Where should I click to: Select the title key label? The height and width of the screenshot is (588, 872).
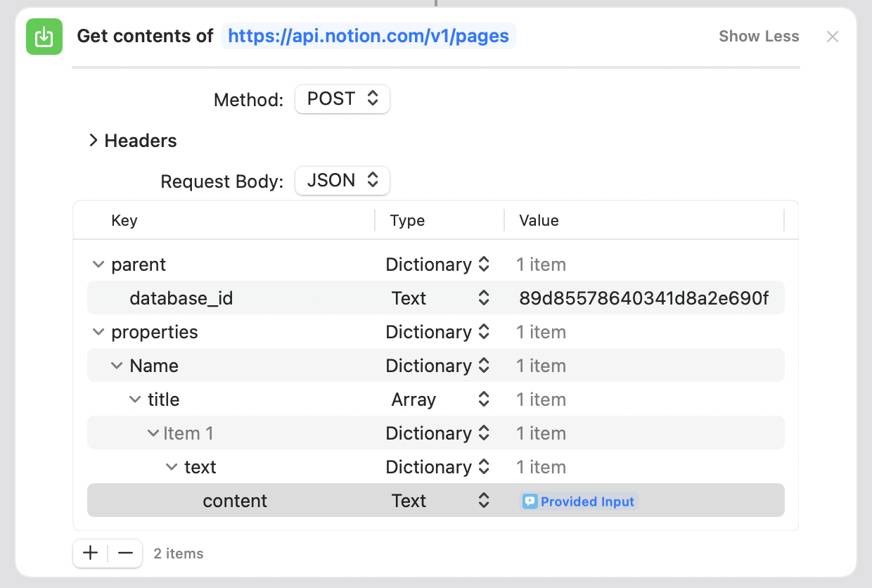pos(163,400)
